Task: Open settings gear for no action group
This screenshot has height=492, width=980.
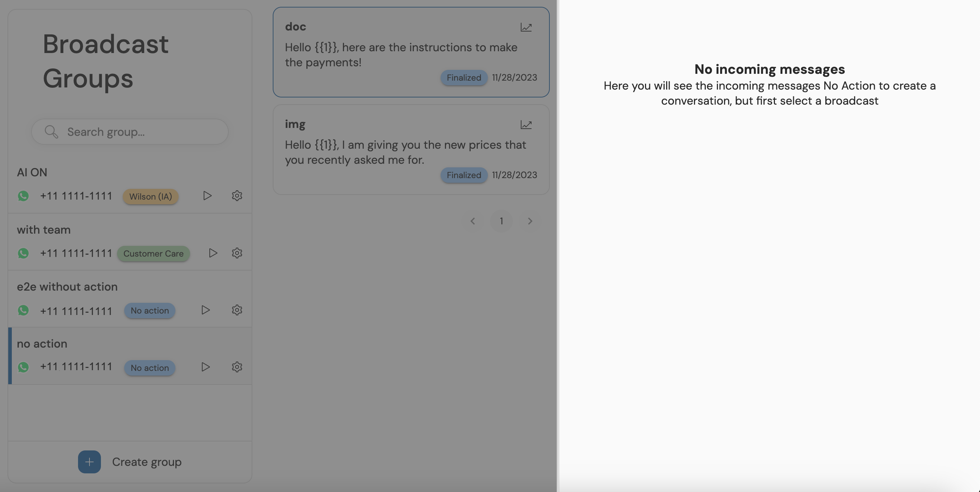Action: tap(237, 367)
